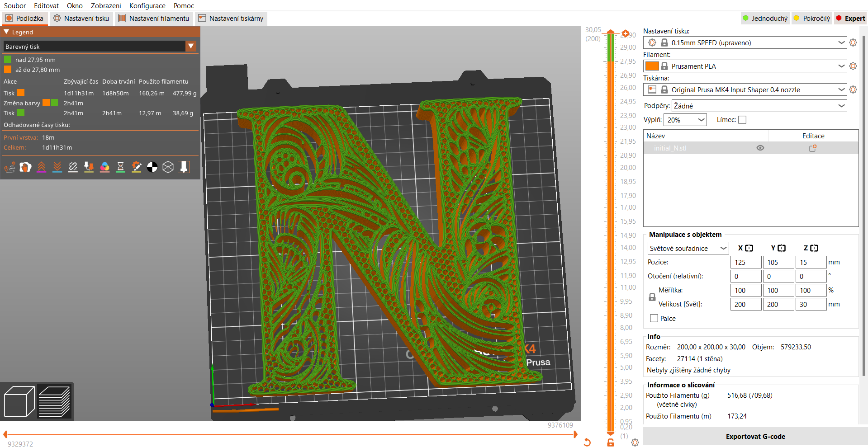Toggle pause prints hourglass icon
Screen dimensions: 868x447
pyautogui.click(x=120, y=167)
